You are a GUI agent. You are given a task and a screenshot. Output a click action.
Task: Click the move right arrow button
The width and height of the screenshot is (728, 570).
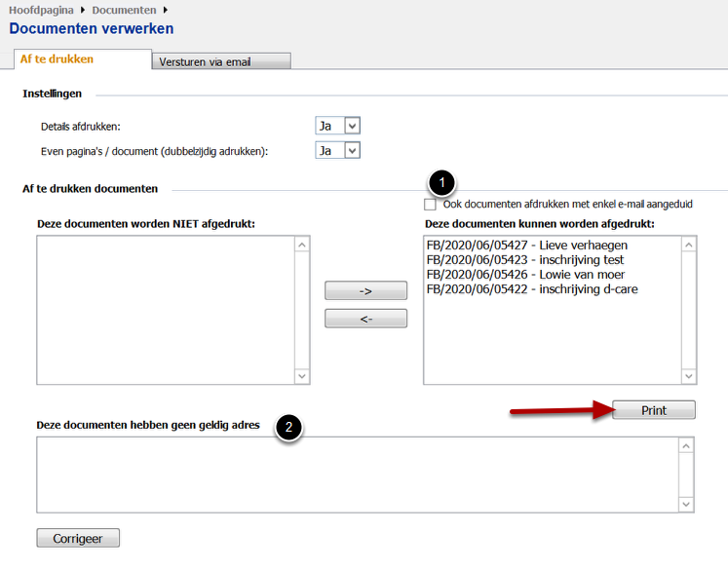365,290
